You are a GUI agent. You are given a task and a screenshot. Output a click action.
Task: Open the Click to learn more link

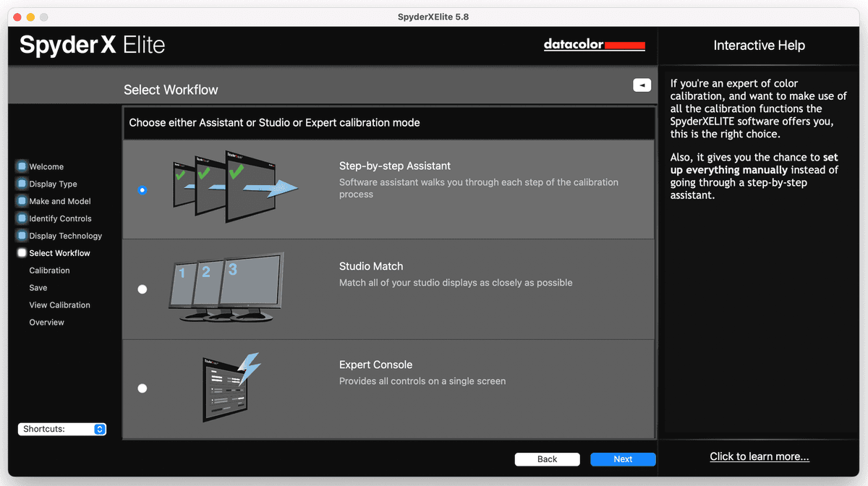(759, 456)
